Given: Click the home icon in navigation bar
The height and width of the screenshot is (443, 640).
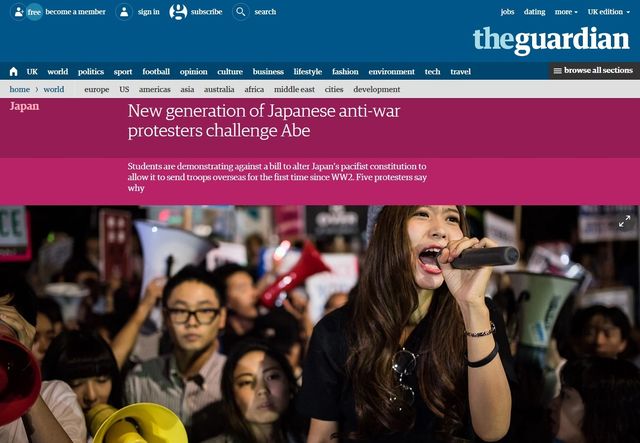Looking at the screenshot, I should pyautogui.click(x=13, y=72).
